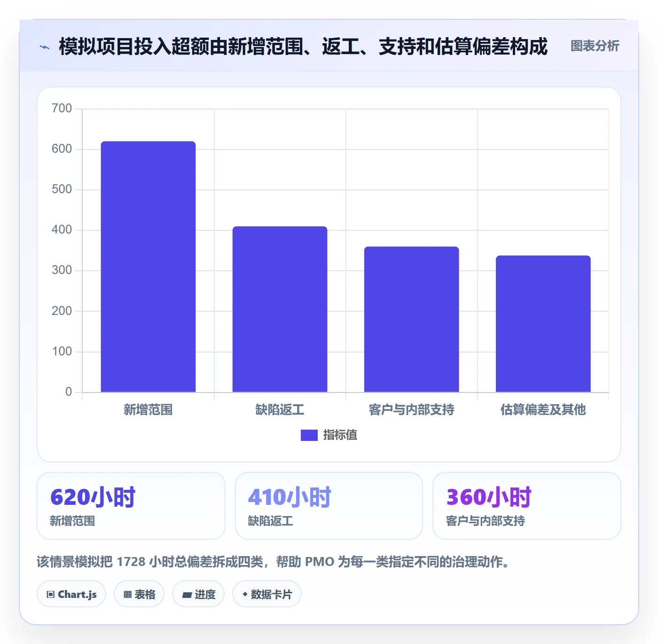Click the 表格 tag chip
The width and height of the screenshot is (658, 644).
click(x=139, y=594)
